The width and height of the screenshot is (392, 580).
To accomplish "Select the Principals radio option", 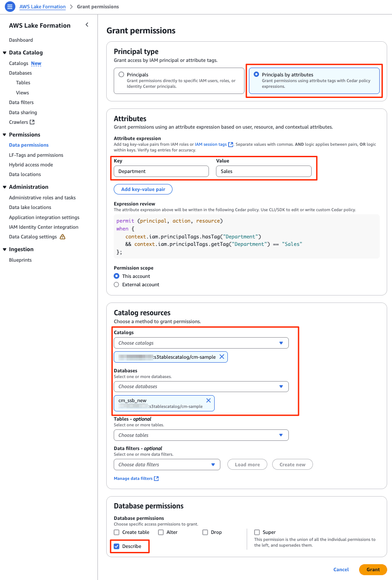I will [122, 75].
